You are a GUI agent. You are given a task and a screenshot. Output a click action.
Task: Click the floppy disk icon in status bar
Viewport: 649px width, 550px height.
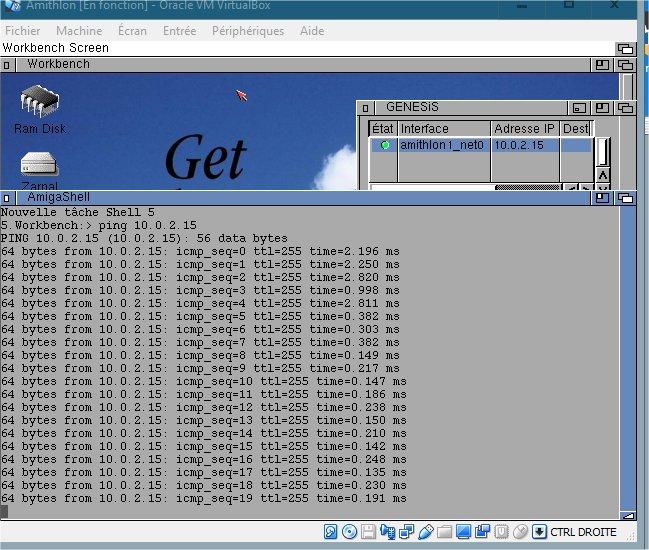click(368, 532)
